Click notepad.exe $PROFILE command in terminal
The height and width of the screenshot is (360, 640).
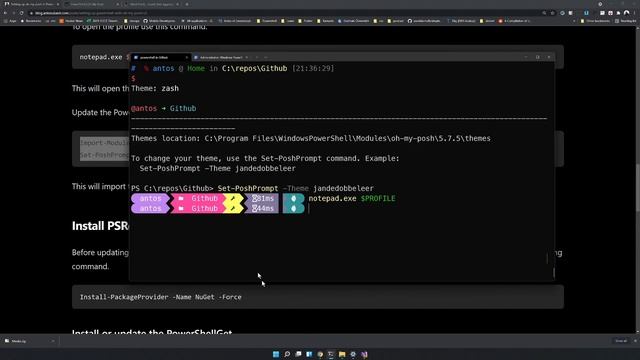(x=352, y=198)
